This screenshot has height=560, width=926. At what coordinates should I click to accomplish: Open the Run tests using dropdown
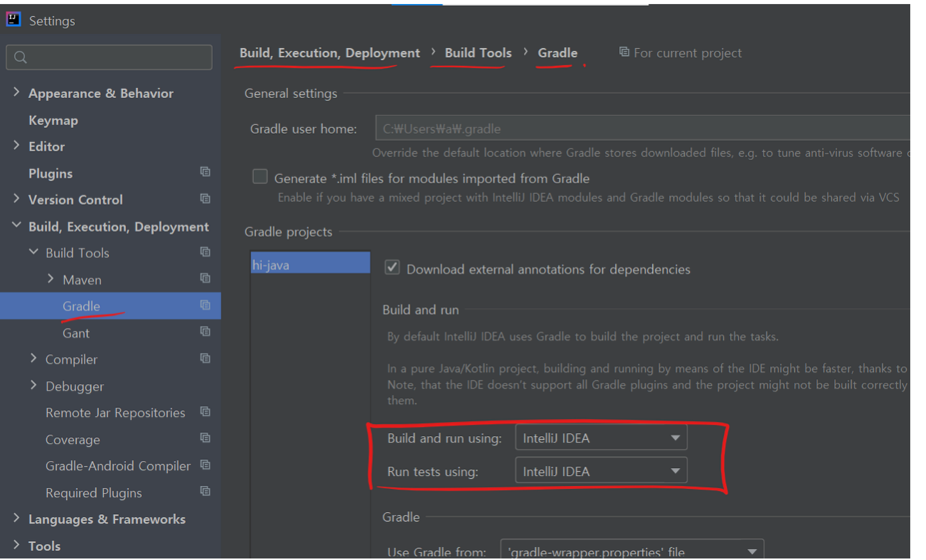click(601, 471)
